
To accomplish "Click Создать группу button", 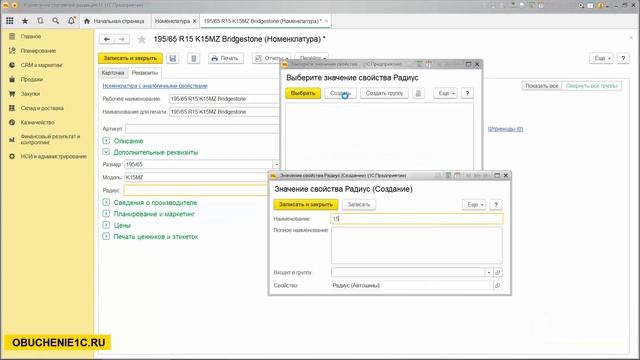I will tap(384, 93).
